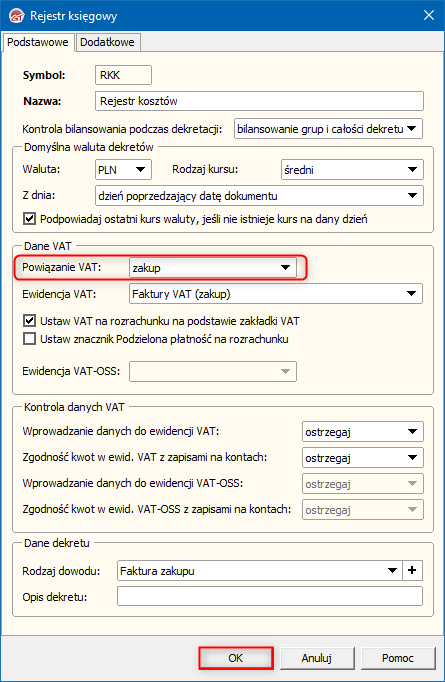The height and width of the screenshot is (682, 445).
Task: Click the Opis dekretu input field
Action: [270, 596]
